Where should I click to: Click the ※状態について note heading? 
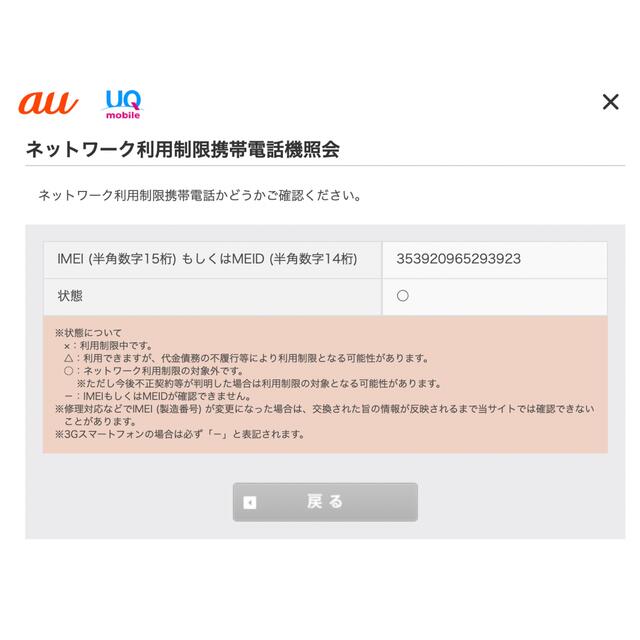(x=88, y=333)
